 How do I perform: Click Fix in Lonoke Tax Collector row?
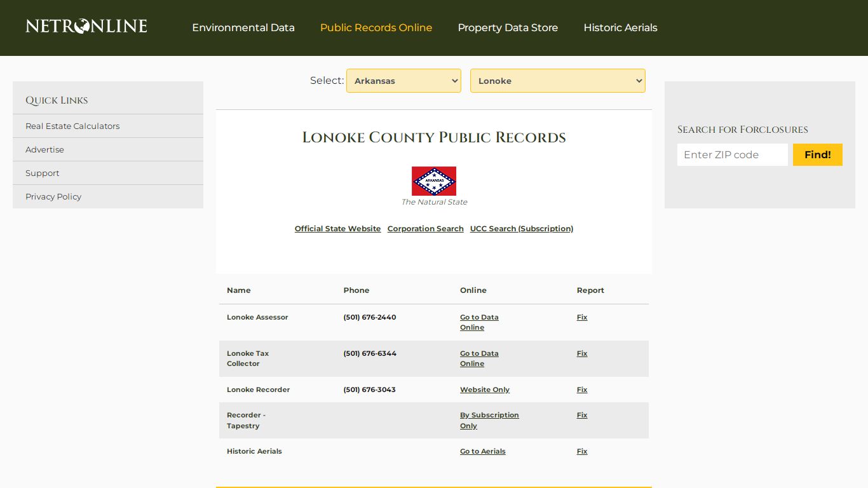click(x=582, y=353)
